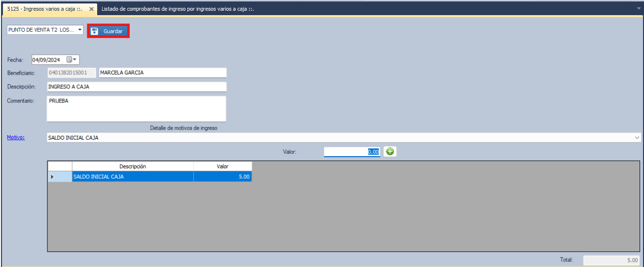The height and width of the screenshot is (267, 644).
Task: Open the calendar picker beside Fecha
Action: (x=72, y=60)
